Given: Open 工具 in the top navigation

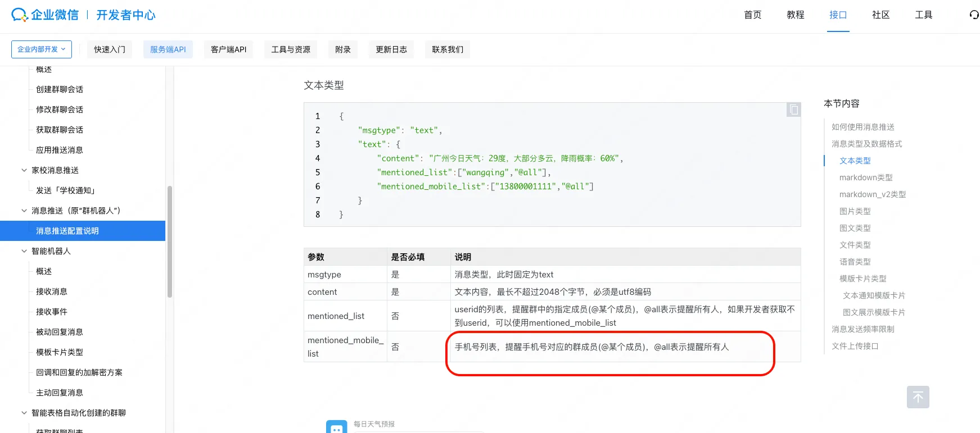Looking at the screenshot, I should (923, 15).
